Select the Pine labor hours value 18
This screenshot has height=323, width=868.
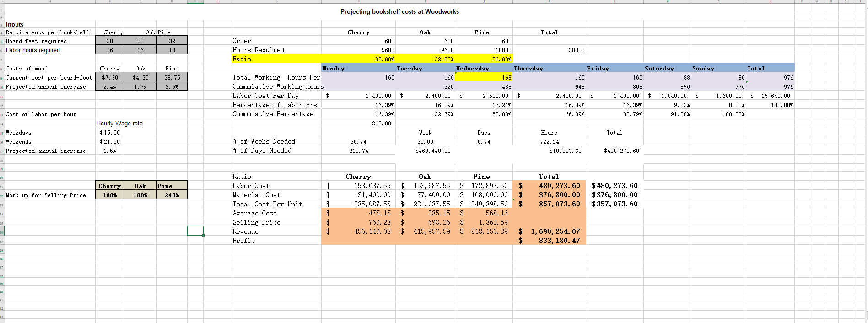pos(172,50)
